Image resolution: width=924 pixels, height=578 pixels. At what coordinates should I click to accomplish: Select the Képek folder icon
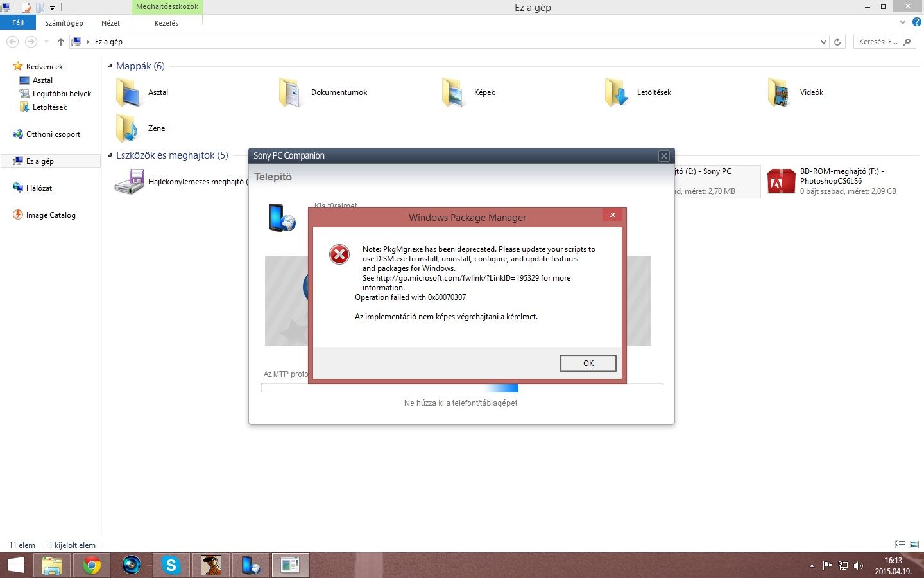click(453, 92)
